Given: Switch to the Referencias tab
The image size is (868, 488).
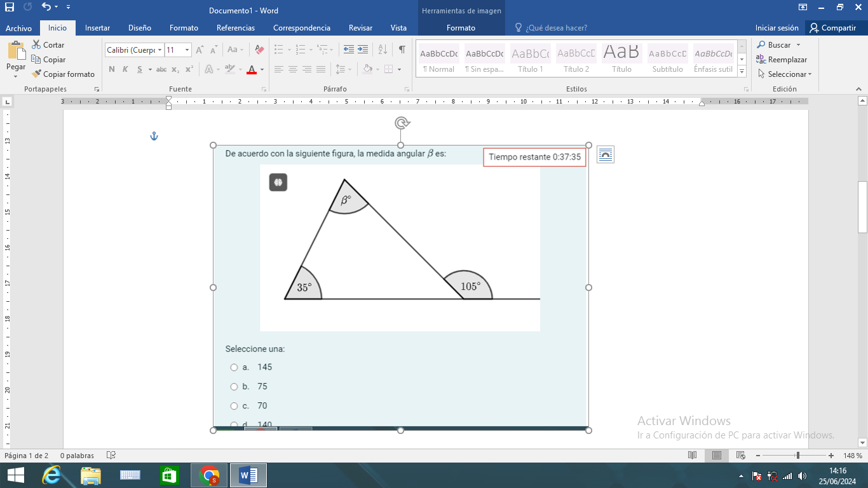Looking at the screenshot, I should 235,28.
